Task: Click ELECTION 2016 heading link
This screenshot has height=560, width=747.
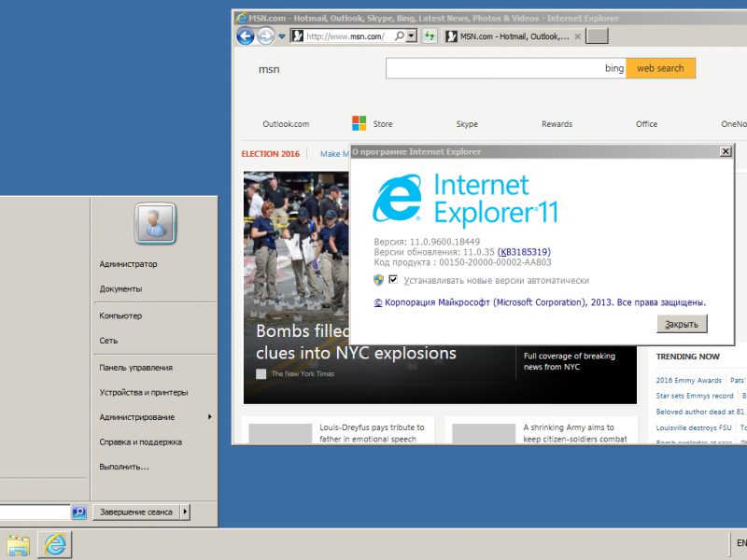Action: (x=270, y=154)
